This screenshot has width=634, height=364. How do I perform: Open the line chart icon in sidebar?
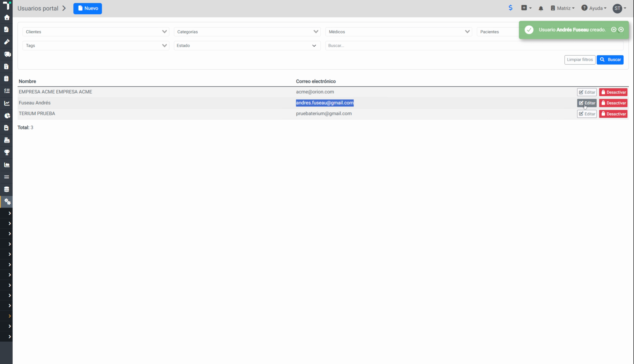7,103
